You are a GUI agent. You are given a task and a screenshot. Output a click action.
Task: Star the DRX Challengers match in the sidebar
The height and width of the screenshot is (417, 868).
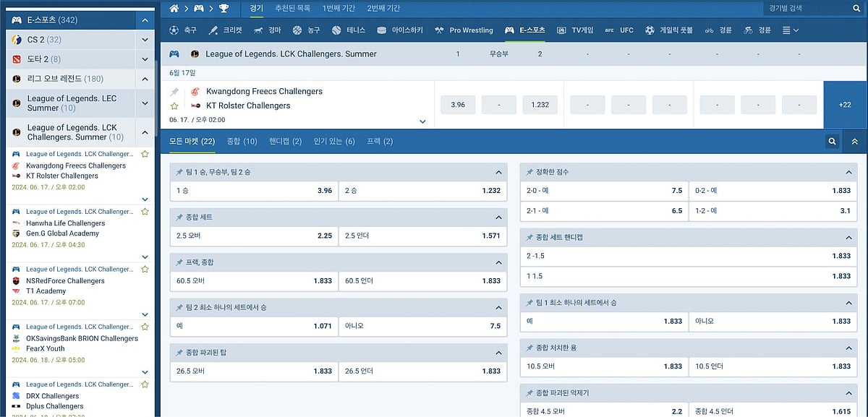[x=145, y=384]
